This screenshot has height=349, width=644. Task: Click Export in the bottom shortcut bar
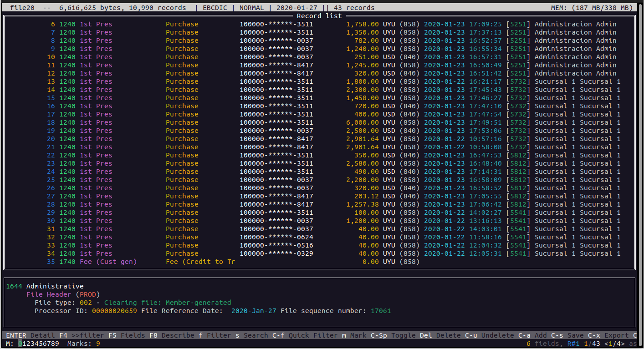(x=608, y=335)
